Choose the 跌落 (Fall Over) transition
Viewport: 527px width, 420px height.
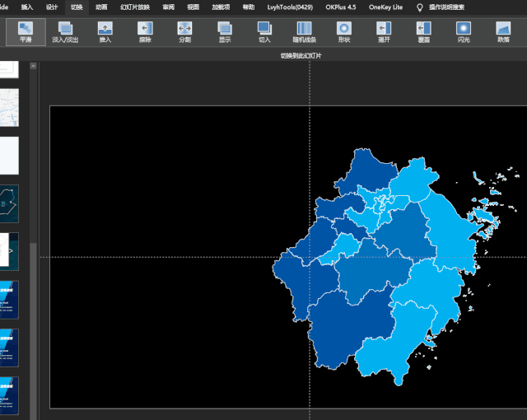click(503, 32)
